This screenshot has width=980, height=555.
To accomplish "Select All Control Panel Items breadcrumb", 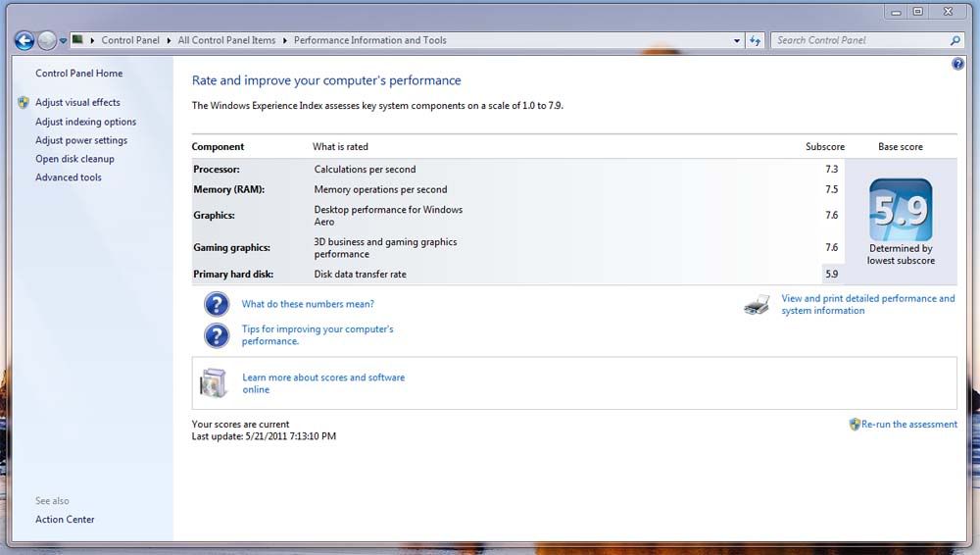I will point(226,40).
